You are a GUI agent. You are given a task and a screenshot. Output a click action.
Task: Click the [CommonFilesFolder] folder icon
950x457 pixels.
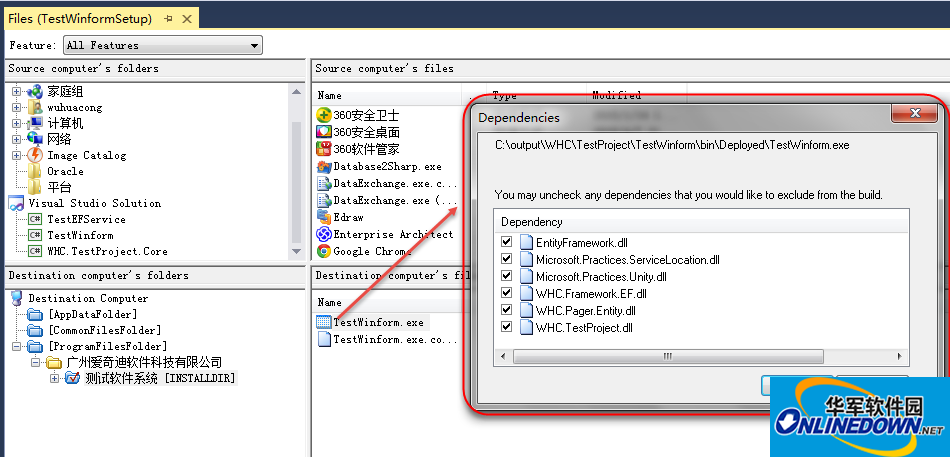tap(36, 330)
